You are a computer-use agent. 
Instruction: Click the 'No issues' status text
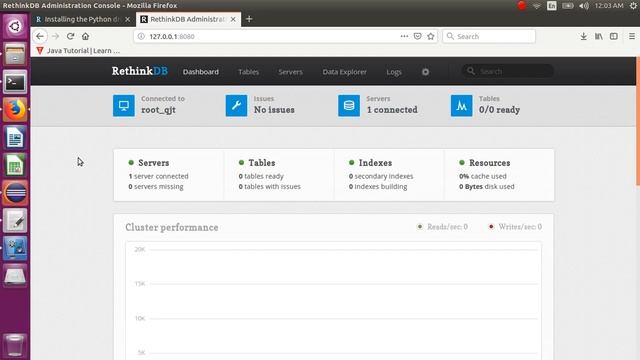pos(274,110)
